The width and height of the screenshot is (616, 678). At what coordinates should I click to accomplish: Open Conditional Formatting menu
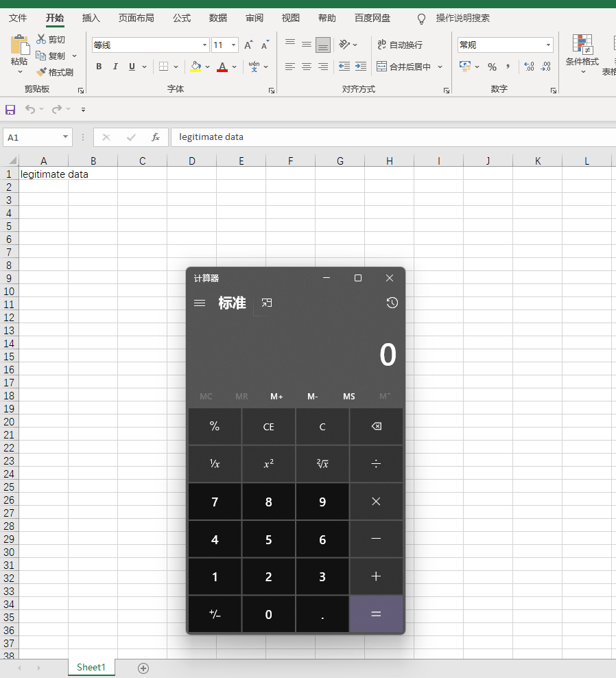point(582,54)
